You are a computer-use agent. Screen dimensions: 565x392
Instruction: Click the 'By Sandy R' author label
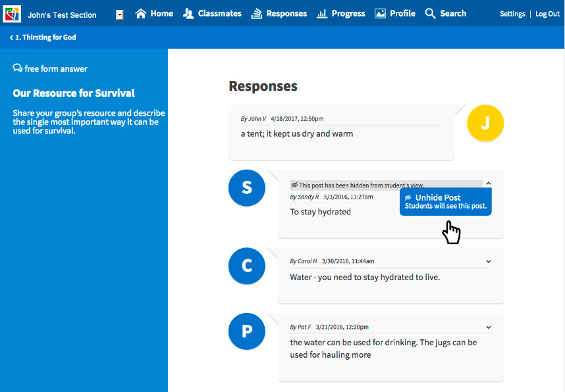pos(304,197)
